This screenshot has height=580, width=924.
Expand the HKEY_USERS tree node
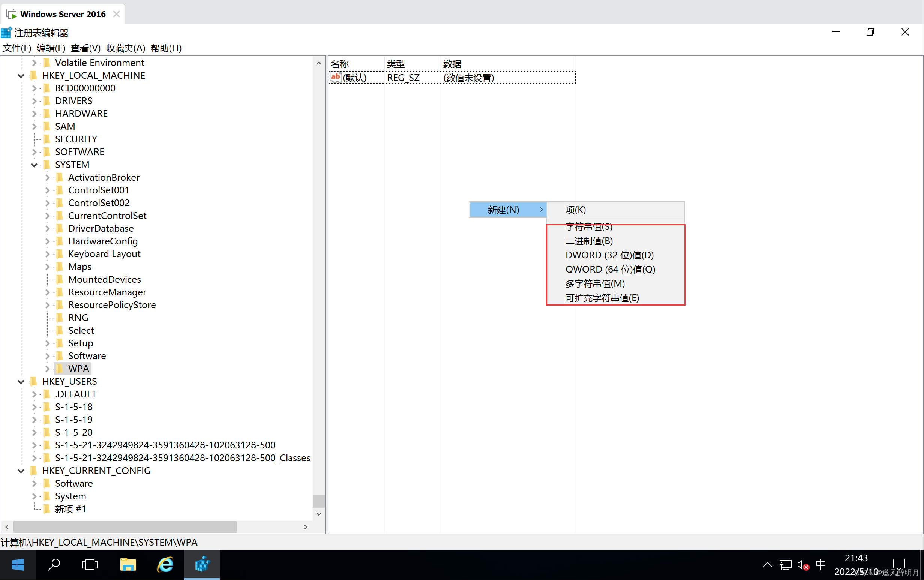pos(20,381)
